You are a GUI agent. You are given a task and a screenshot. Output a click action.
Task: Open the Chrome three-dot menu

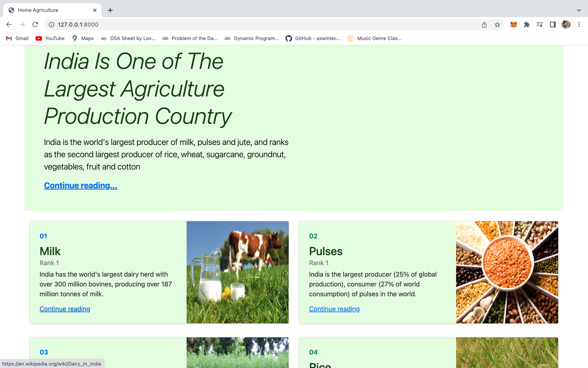click(x=579, y=25)
